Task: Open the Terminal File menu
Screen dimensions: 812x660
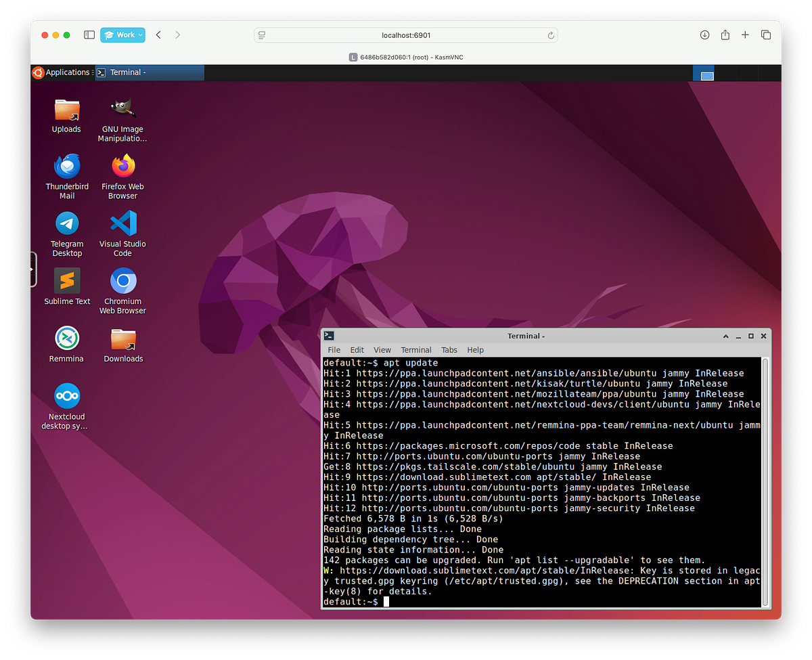Action: 334,350
